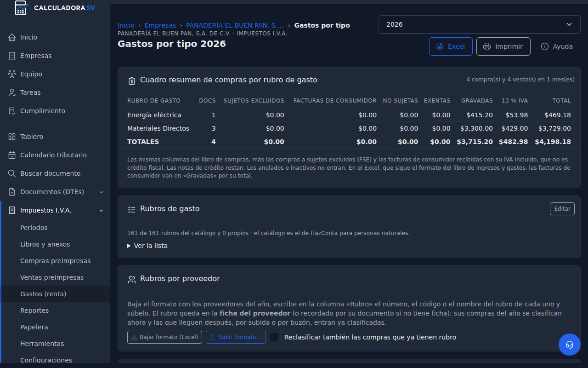Image resolution: width=588 pixels, height=368 pixels.
Task: Click the printer icon in the Imprimir button
Action: point(487,46)
